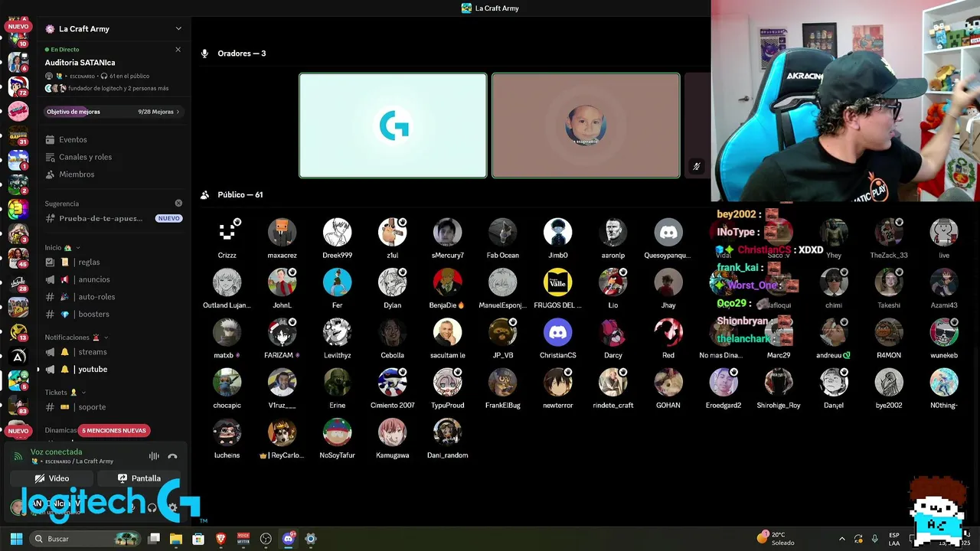
Task: Click the Público — 61 heading
Action: 240,194
